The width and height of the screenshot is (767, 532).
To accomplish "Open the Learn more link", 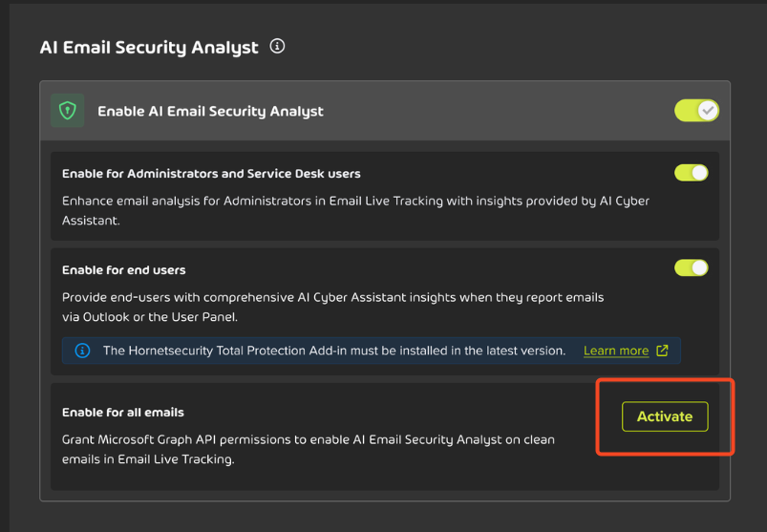I will coord(616,351).
